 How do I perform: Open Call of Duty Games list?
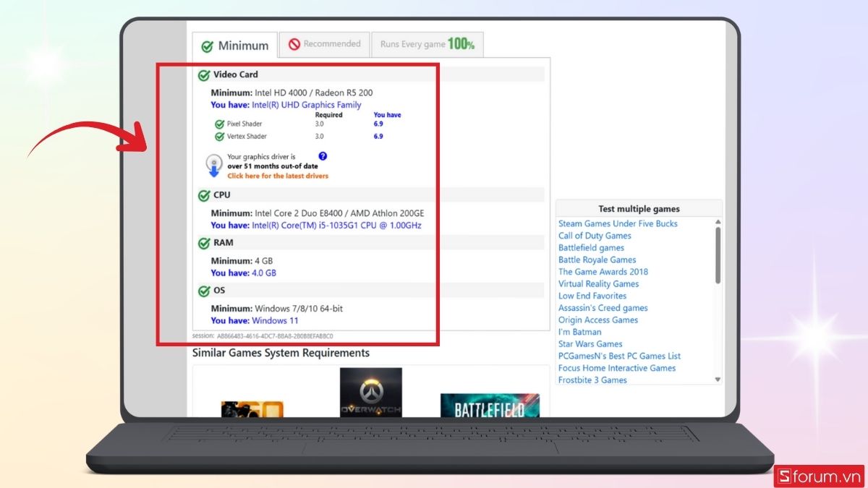(x=595, y=236)
